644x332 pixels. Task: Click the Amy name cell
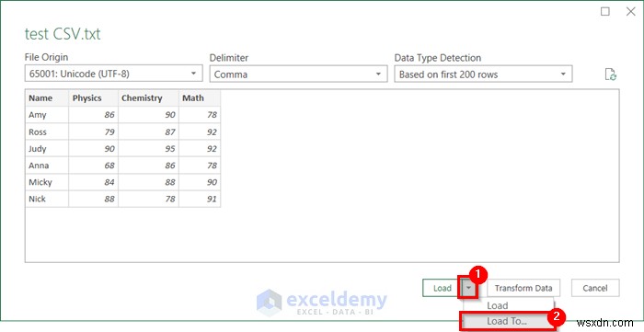click(x=47, y=115)
